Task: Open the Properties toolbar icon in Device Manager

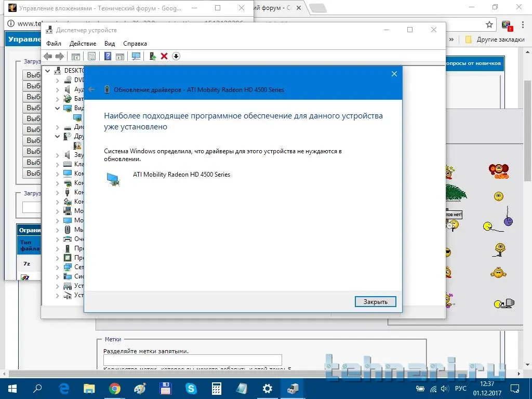Action: (91, 56)
